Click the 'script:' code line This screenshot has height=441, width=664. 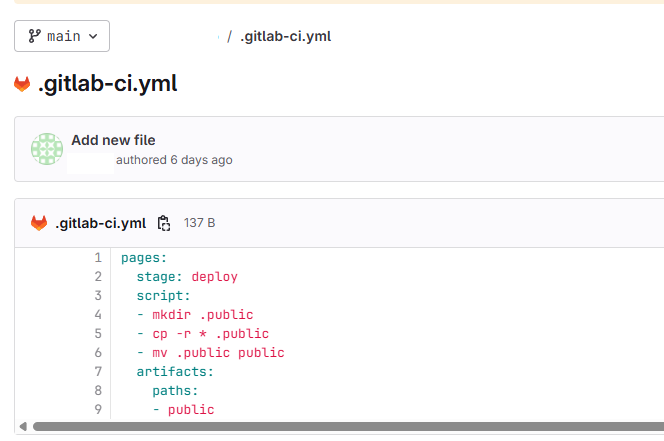pyautogui.click(x=163, y=296)
